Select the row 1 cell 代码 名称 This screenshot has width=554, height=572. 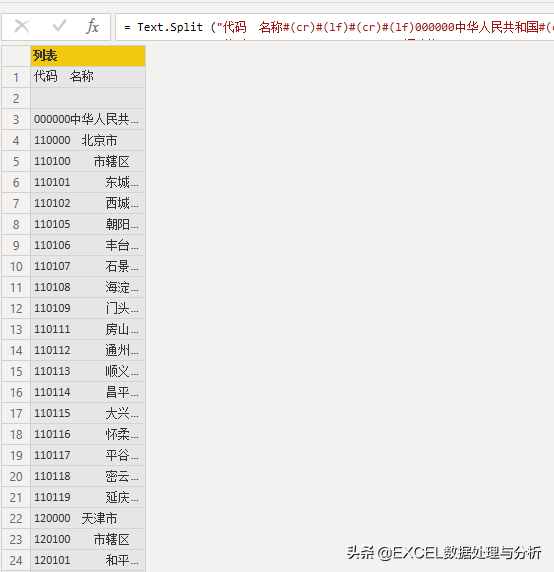(88, 77)
